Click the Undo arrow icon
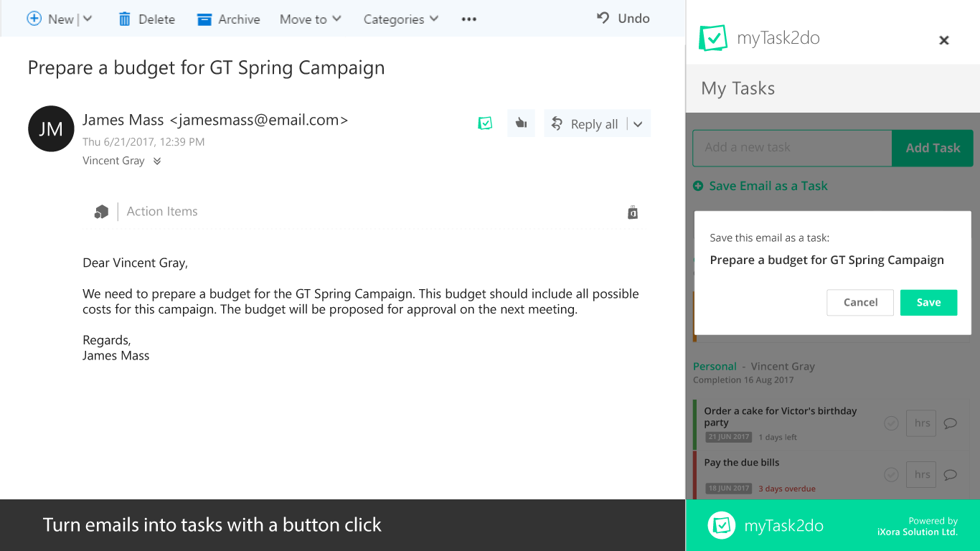Viewport: 980px width, 551px height. tap(603, 18)
